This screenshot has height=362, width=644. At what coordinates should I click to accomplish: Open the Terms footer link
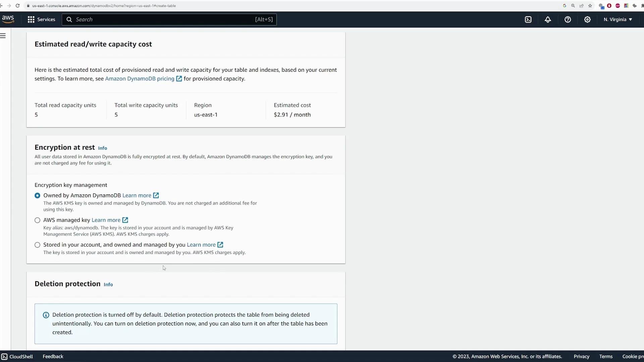[606, 356]
